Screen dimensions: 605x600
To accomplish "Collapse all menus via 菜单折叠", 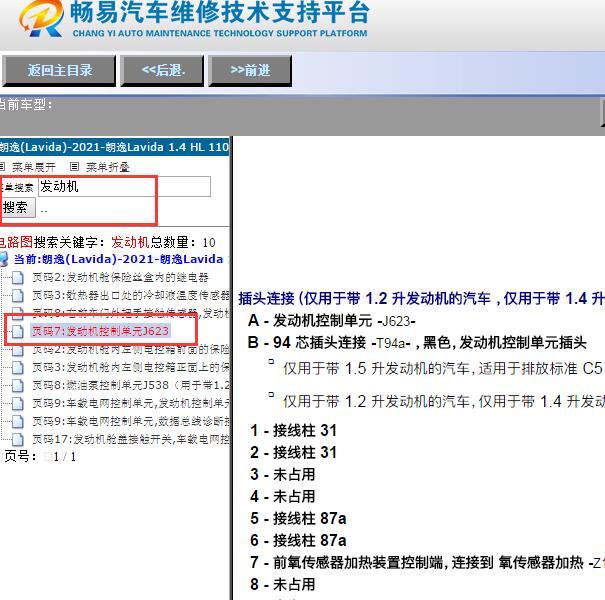I will pyautogui.click(x=108, y=167).
